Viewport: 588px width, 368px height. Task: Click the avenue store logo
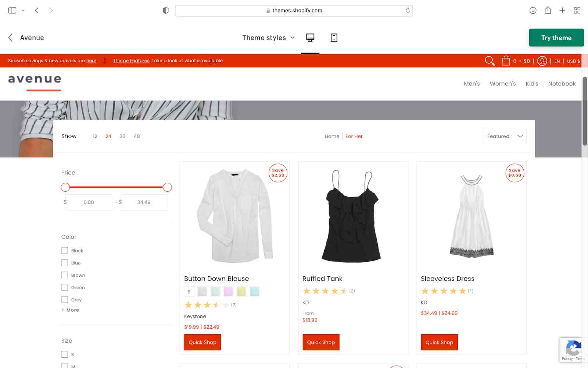click(35, 82)
